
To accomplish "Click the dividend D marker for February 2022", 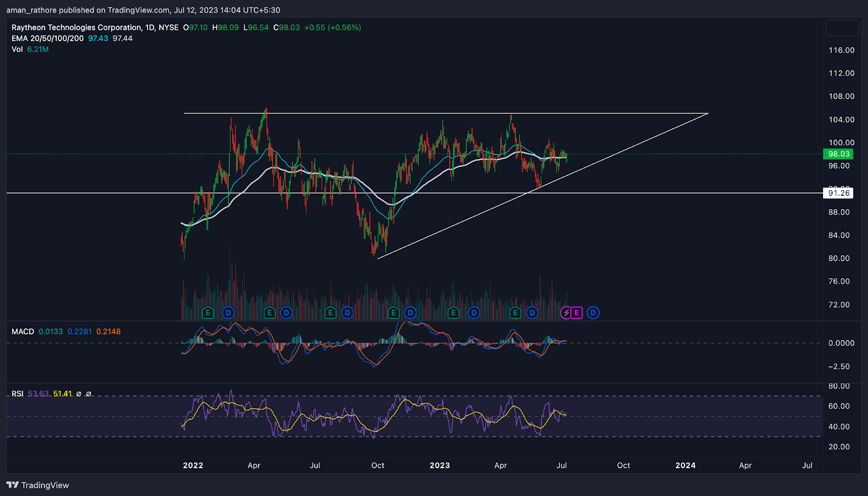I will pos(228,313).
